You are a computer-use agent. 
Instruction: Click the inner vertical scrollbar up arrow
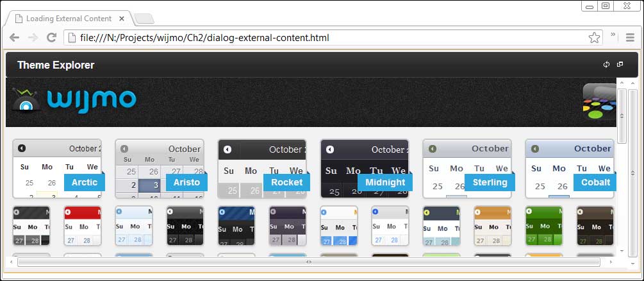click(x=622, y=83)
